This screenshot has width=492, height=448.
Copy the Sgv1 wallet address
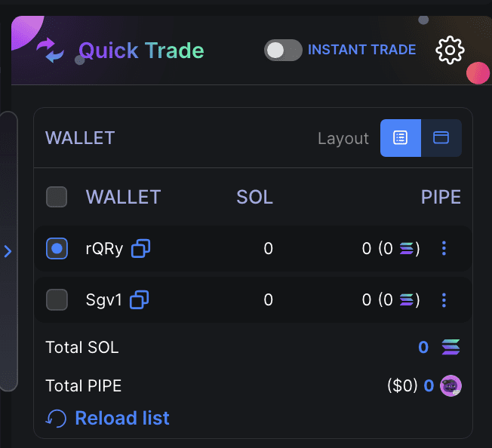tap(139, 300)
